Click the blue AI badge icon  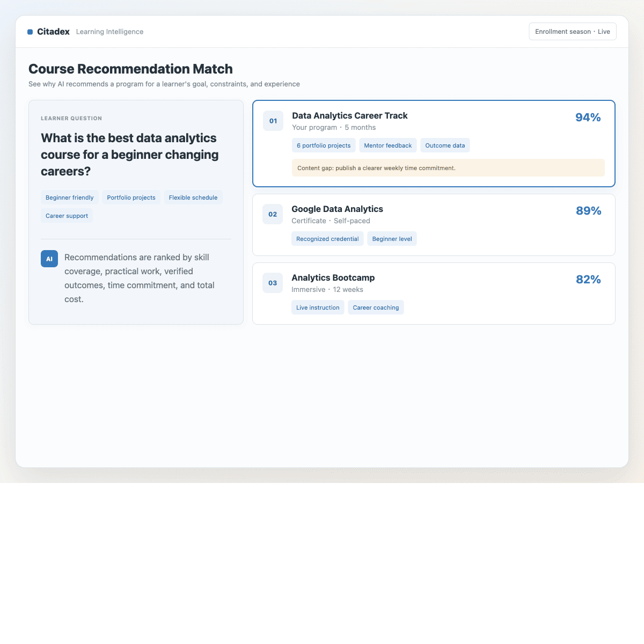click(x=49, y=259)
